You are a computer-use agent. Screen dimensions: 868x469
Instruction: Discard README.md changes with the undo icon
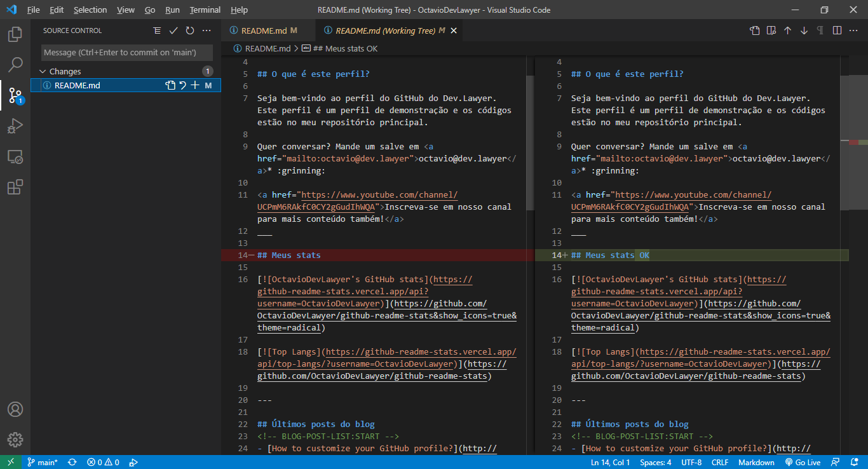pyautogui.click(x=182, y=85)
